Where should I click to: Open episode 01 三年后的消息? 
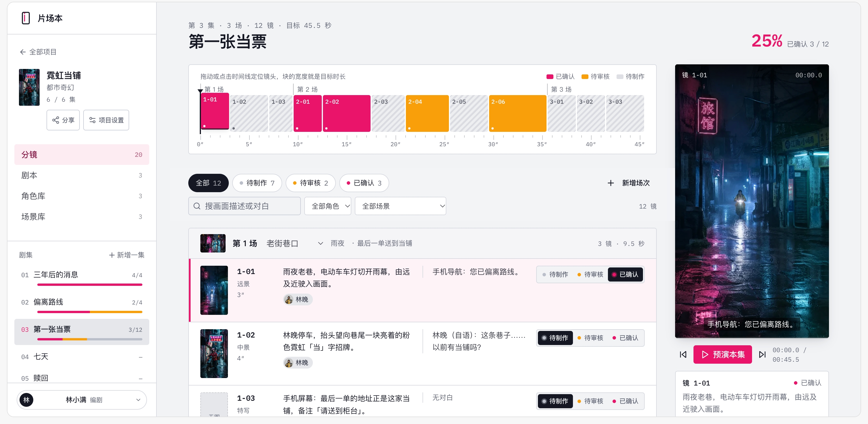click(x=82, y=277)
